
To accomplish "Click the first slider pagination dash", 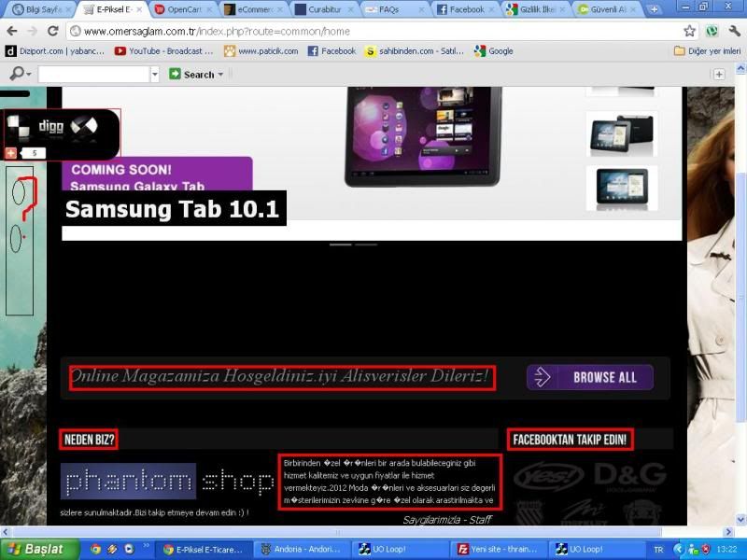I will 341,245.
